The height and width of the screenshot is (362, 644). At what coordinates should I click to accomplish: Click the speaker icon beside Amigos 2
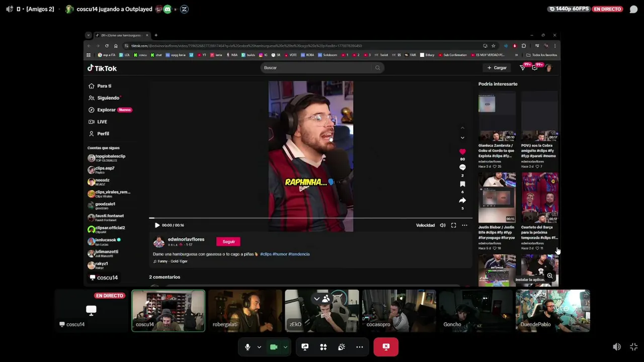click(9, 9)
